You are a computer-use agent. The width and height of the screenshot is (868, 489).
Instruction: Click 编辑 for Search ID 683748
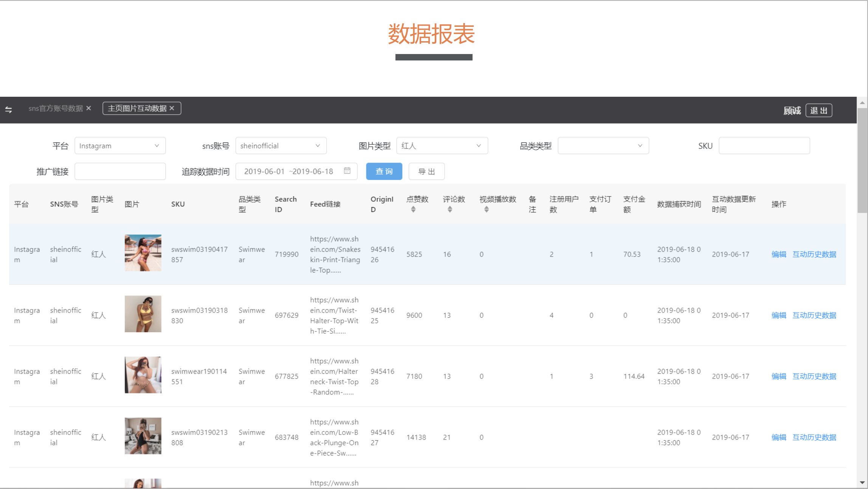pyautogui.click(x=779, y=437)
